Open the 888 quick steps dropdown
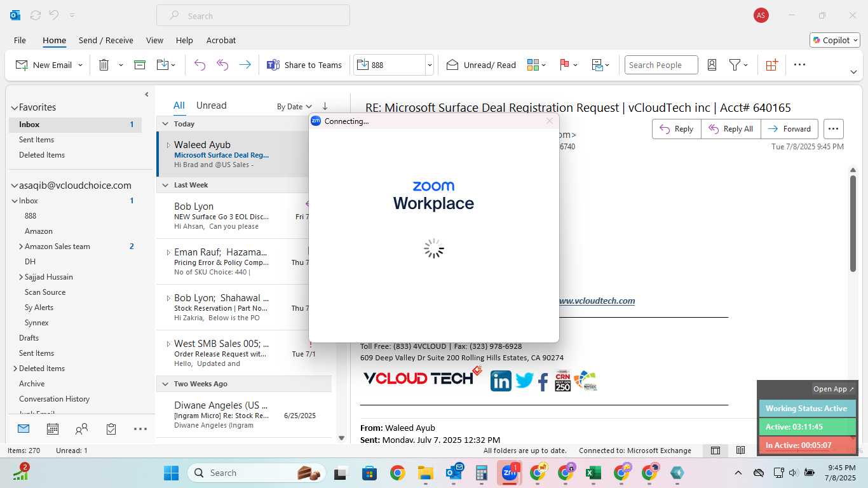The width and height of the screenshot is (868, 488). [x=430, y=65]
